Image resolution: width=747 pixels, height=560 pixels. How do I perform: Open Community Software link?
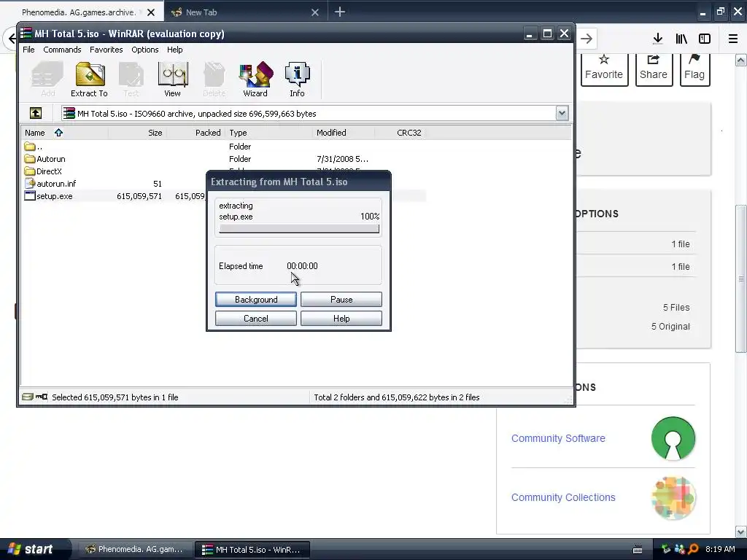tap(558, 438)
